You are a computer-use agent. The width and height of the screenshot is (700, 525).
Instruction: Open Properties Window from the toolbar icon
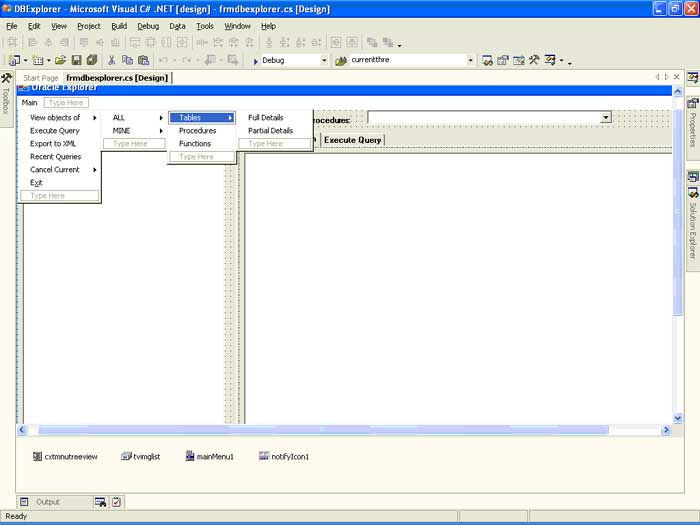(503, 60)
